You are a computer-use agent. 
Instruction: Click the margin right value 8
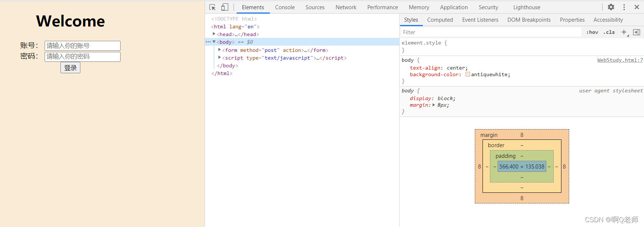click(564, 167)
